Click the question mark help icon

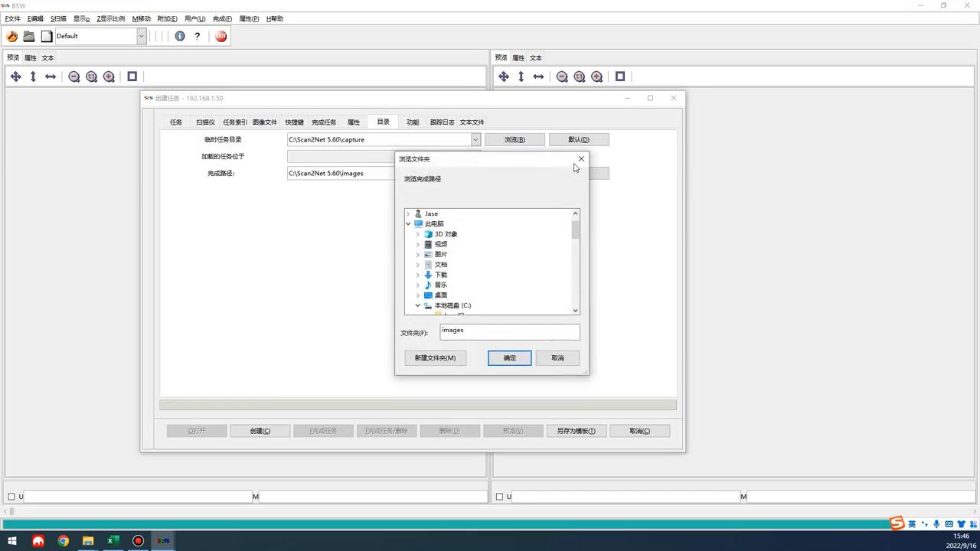198,36
